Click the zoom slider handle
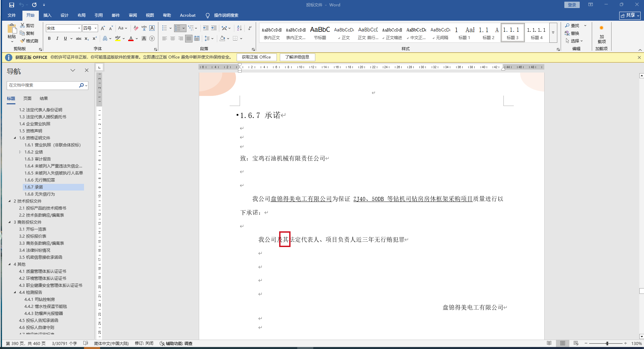Viewport: 644px width, 349px height. click(x=607, y=343)
